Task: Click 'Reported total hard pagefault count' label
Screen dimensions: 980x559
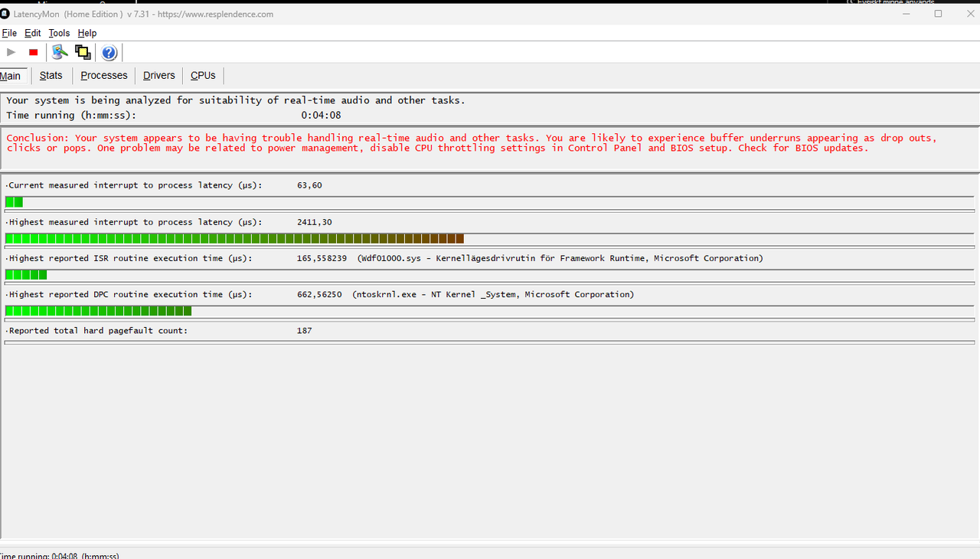Action: pyautogui.click(x=97, y=331)
